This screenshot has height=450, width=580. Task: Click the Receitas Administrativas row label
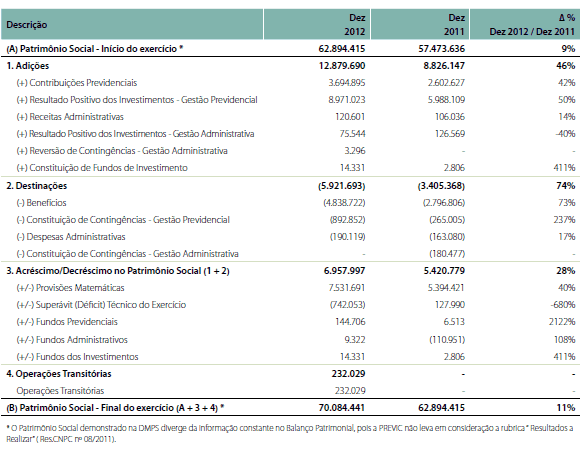click(x=70, y=117)
